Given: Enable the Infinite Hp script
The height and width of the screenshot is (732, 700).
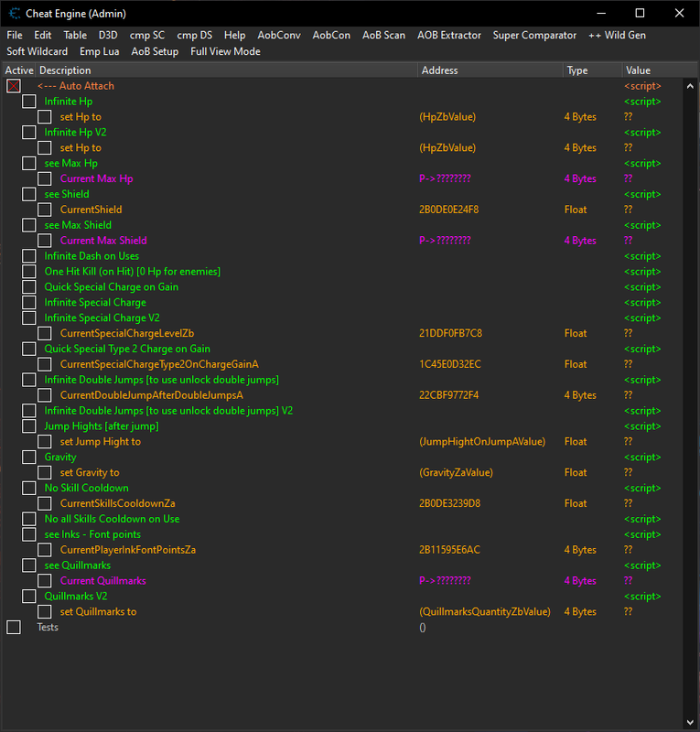Looking at the screenshot, I should click(29, 102).
